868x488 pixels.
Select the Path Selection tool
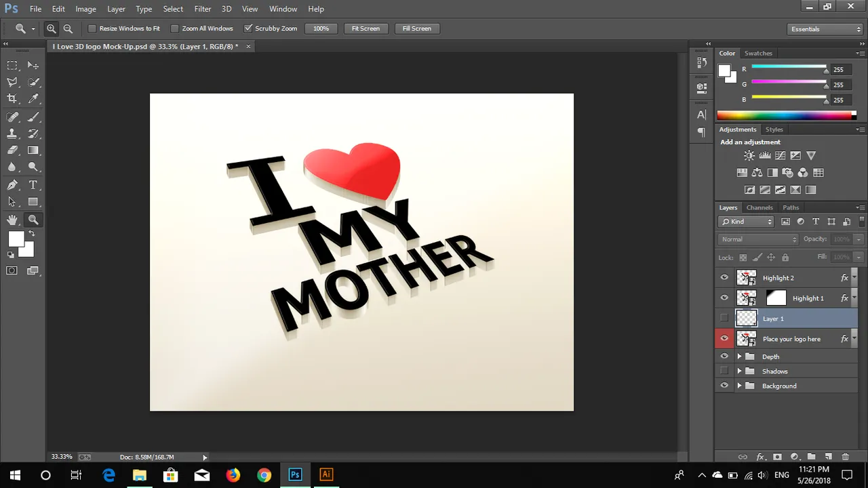pos(12,202)
